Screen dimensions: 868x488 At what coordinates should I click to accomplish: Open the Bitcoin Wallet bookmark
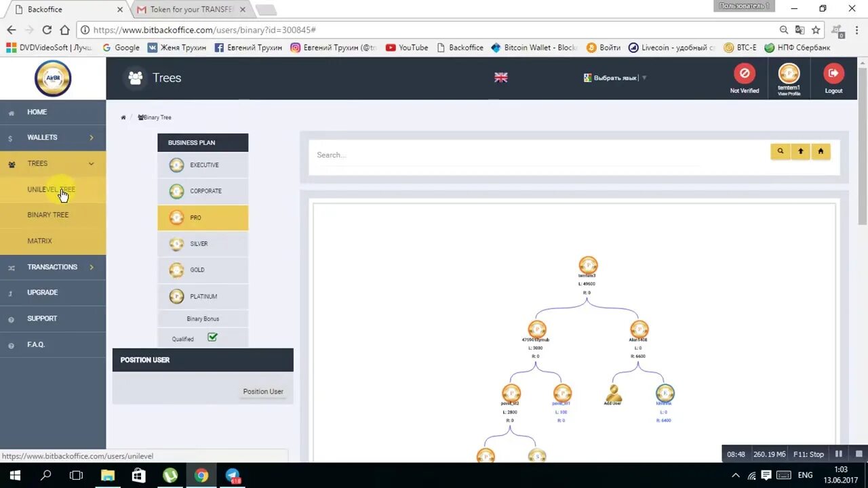point(534,47)
